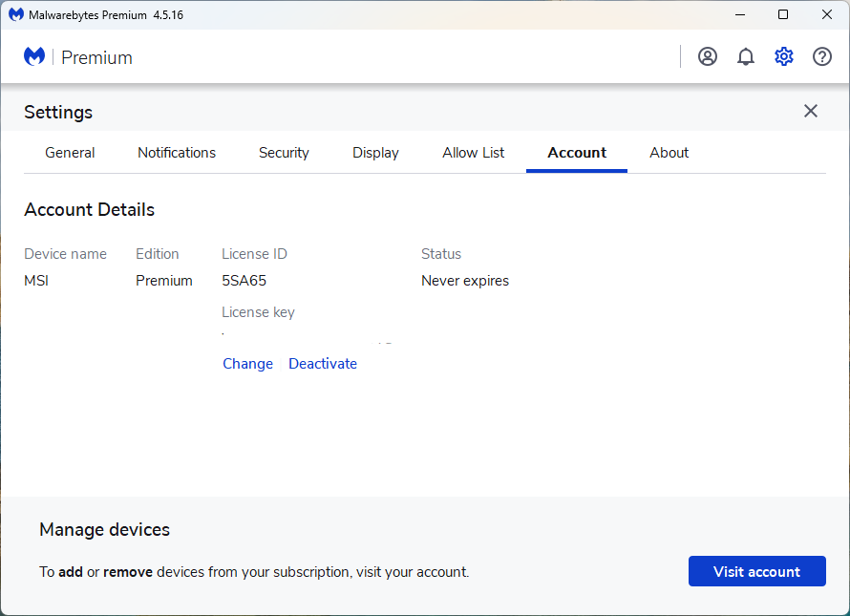850x616 pixels.
Task: Open the account profile icon
Action: click(x=707, y=56)
